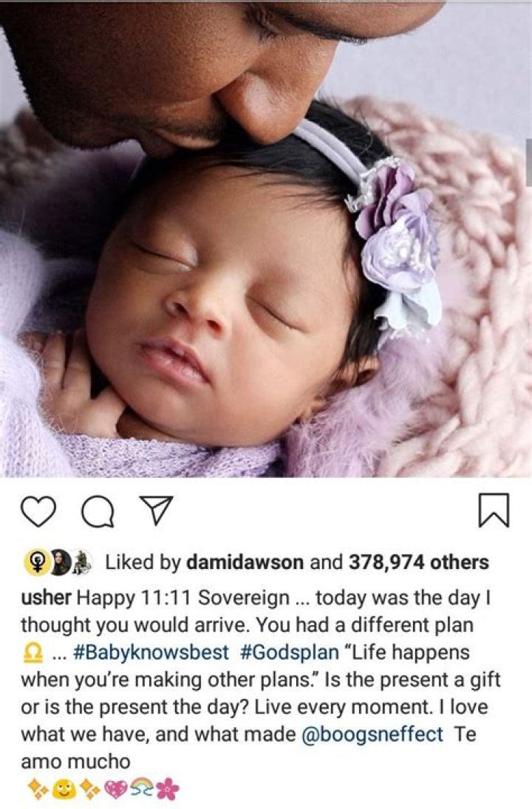Open the @boogsneffect mention

click(x=372, y=734)
